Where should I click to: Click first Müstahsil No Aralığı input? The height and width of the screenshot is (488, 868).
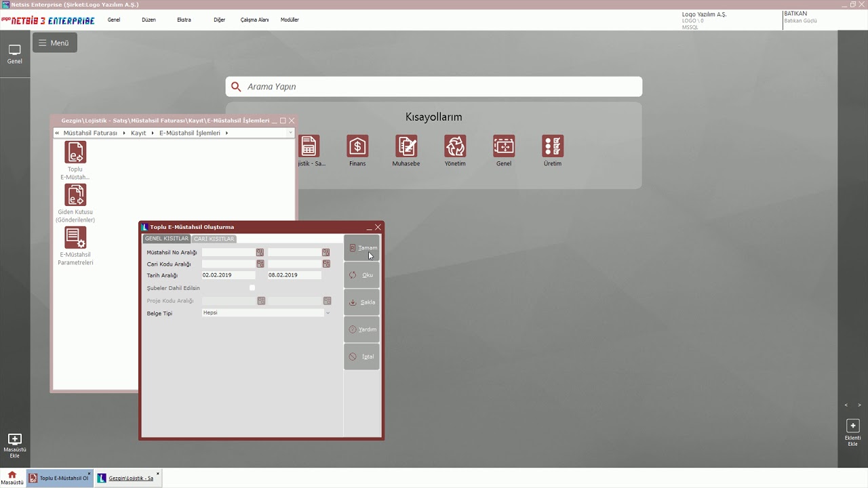(229, 252)
